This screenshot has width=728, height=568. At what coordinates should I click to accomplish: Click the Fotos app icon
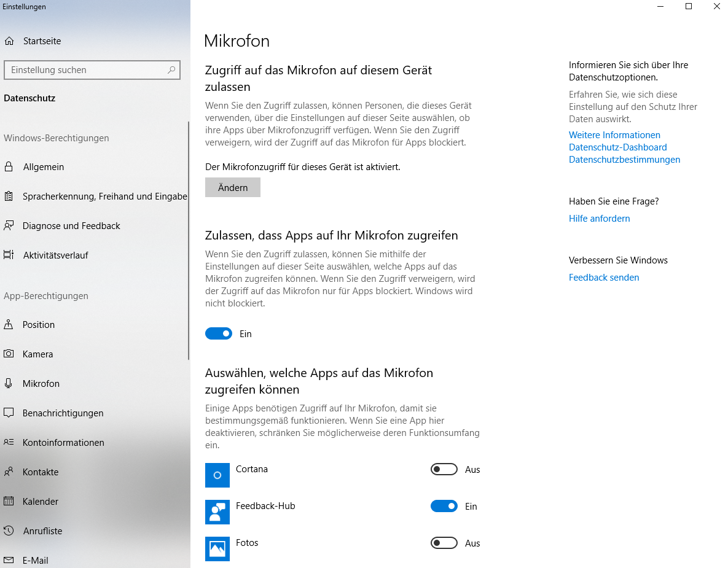click(217, 549)
